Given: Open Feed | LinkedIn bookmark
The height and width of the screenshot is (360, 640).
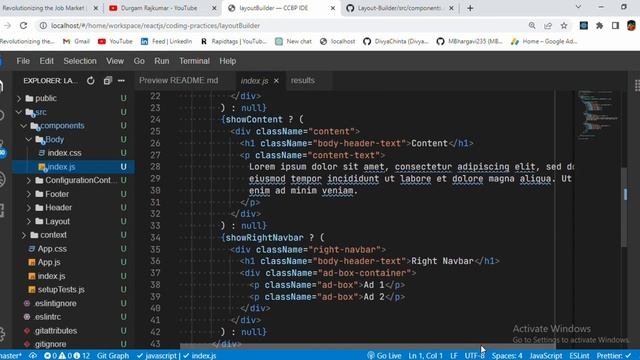Looking at the screenshot, I should point(166,41).
